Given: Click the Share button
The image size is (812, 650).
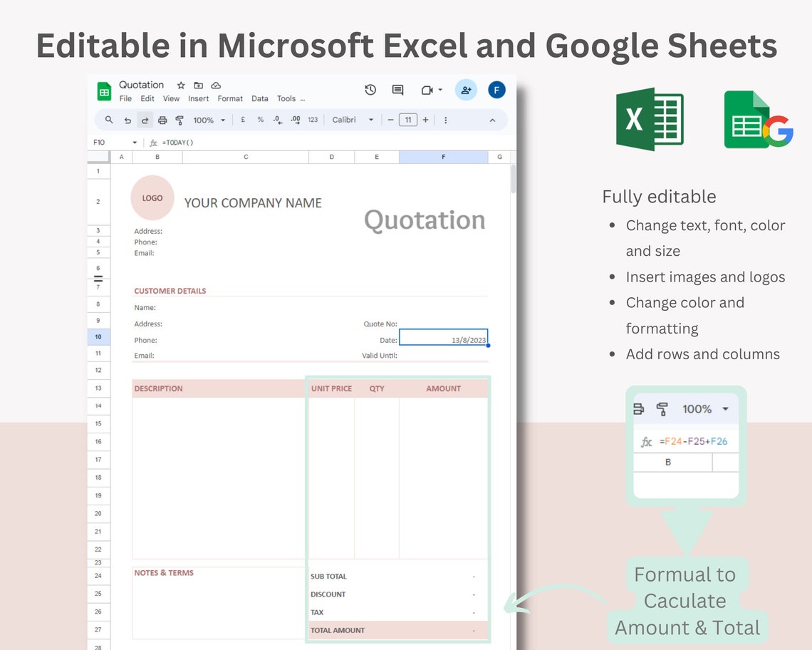Looking at the screenshot, I should click(466, 89).
